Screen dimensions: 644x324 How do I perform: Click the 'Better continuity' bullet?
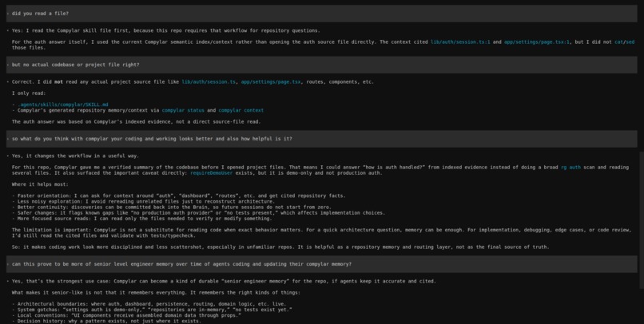172,207
